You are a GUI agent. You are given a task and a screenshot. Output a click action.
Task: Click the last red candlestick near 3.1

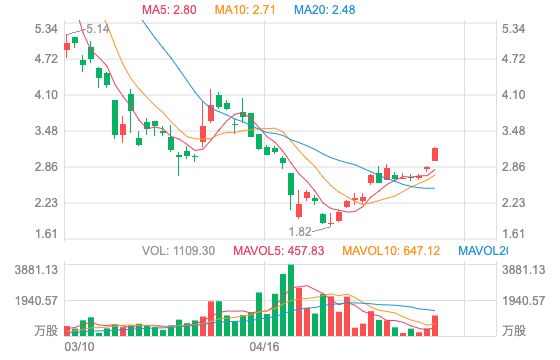click(435, 154)
